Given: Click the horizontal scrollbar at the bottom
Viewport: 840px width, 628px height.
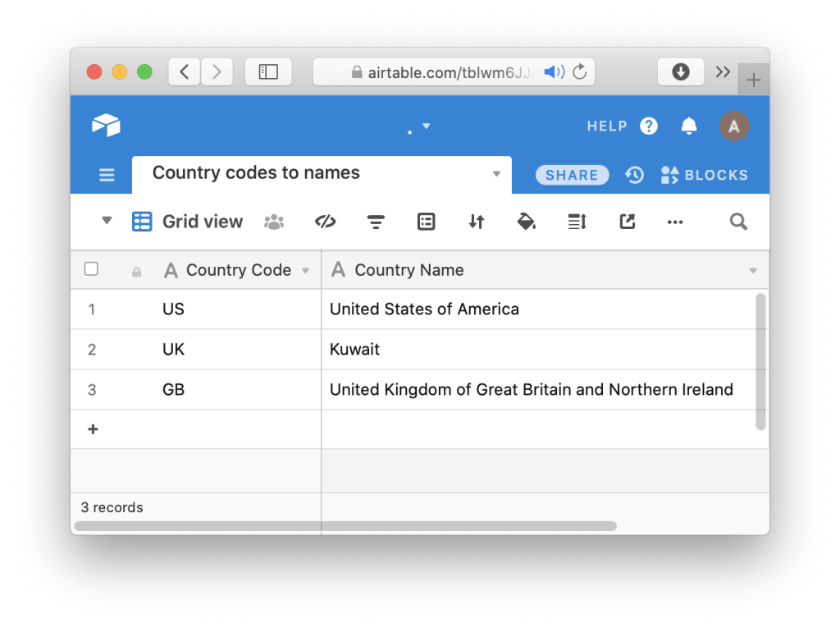Looking at the screenshot, I should tap(345, 526).
